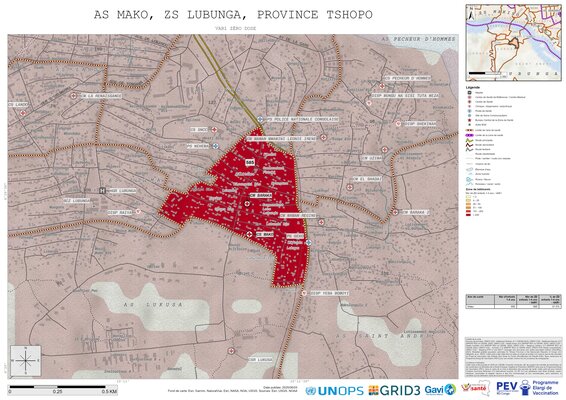
Task: Select the CS La Renaissance health center marker
Action: coord(74,96)
